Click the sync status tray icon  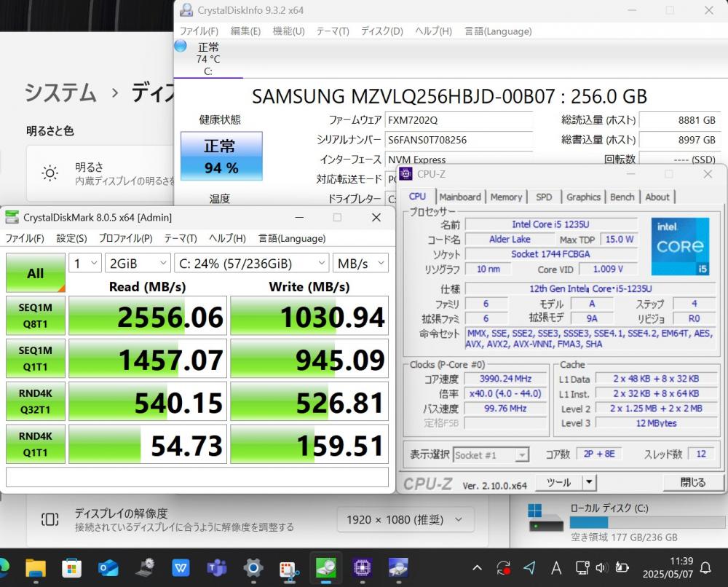(503, 568)
